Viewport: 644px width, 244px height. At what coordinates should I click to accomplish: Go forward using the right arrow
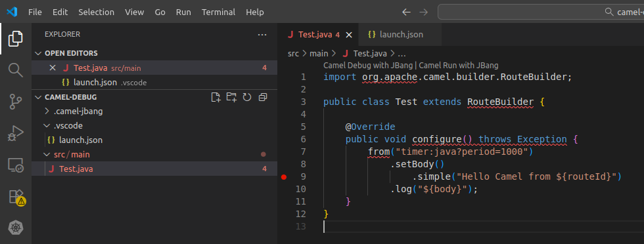[423, 12]
